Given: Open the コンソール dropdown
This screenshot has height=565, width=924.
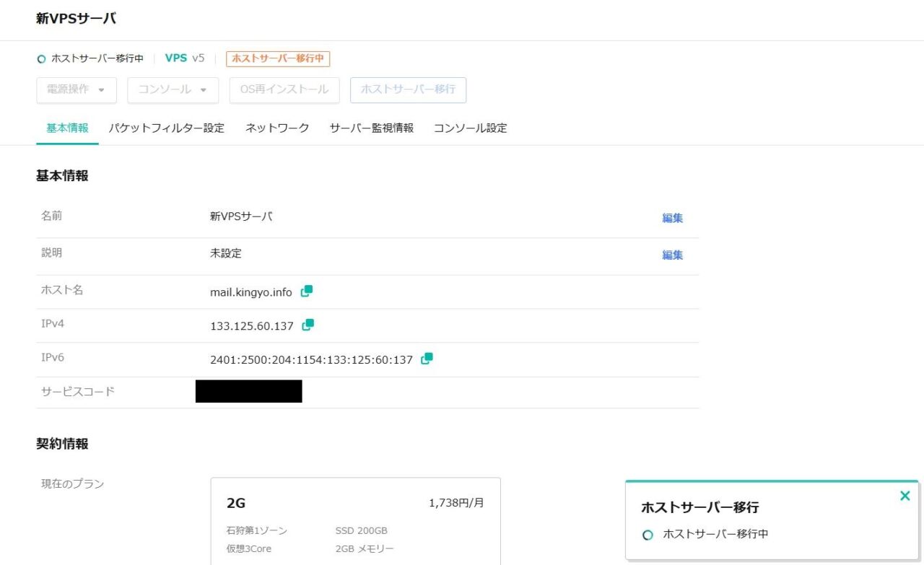Looking at the screenshot, I should (173, 90).
